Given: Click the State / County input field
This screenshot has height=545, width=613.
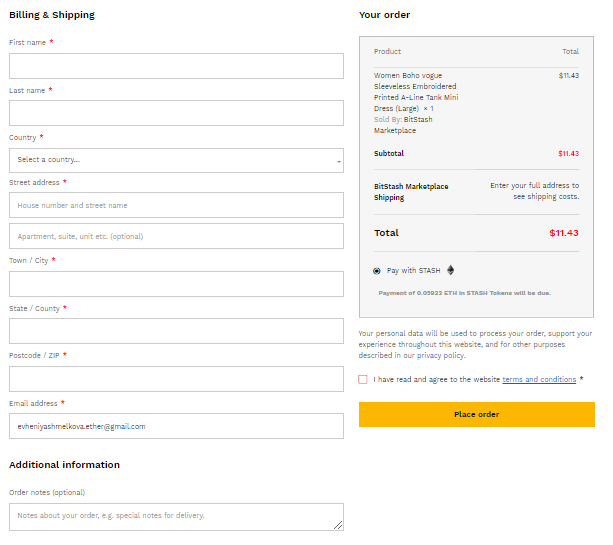Looking at the screenshot, I should coord(176,331).
